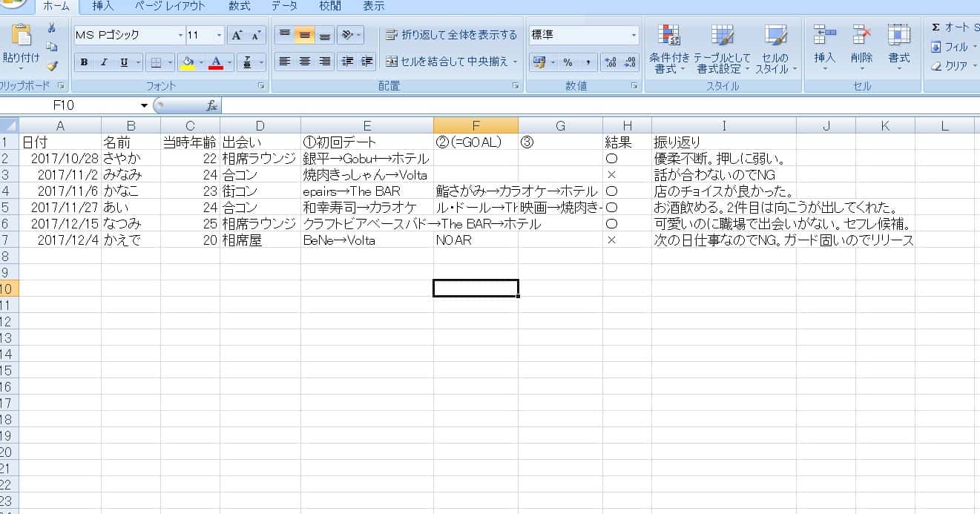The width and height of the screenshot is (980, 514).
Task: Click the fx insert function button
Action: click(x=211, y=105)
